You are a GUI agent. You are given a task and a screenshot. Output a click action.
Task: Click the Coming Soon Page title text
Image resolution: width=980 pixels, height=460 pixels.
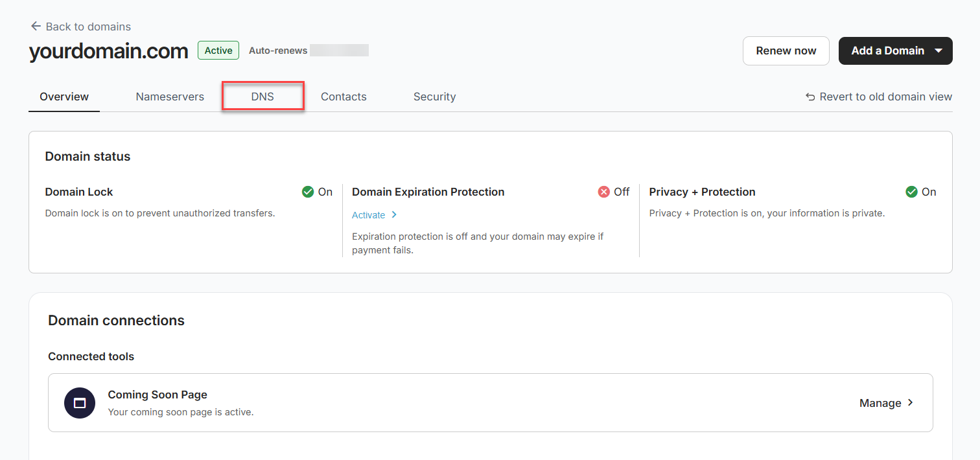pyautogui.click(x=157, y=395)
